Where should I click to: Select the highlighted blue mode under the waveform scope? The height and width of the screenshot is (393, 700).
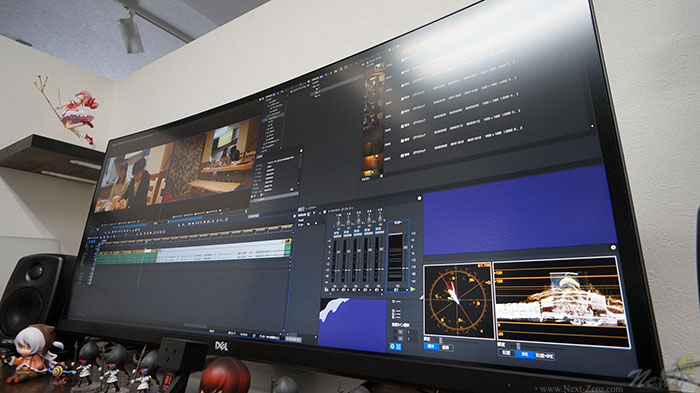point(525,355)
